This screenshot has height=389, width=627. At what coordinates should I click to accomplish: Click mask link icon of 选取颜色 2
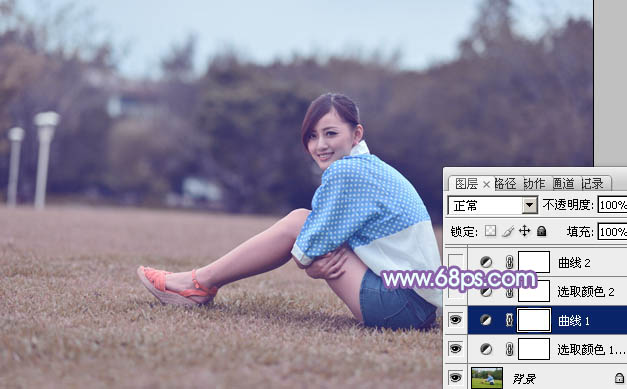[x=509, y=291]
